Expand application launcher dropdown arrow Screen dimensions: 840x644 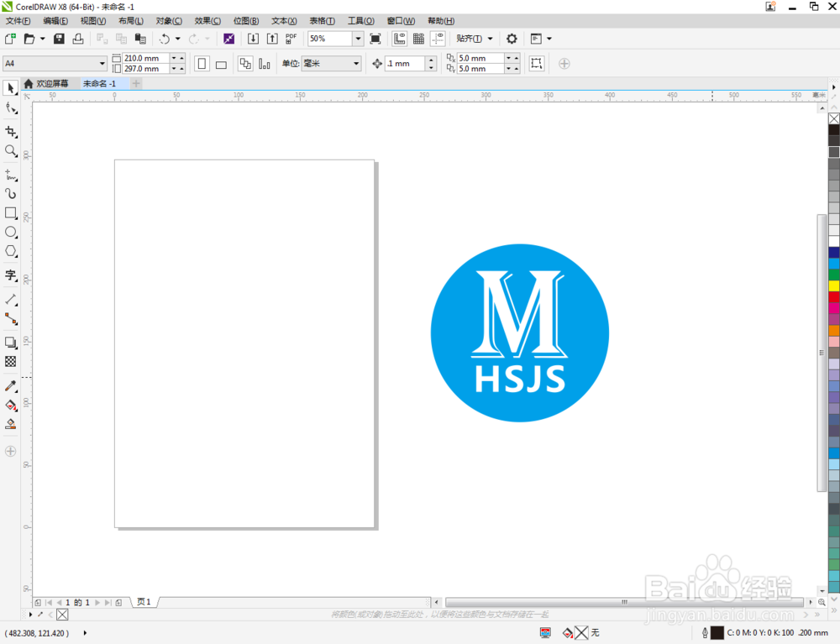[549, 39]
